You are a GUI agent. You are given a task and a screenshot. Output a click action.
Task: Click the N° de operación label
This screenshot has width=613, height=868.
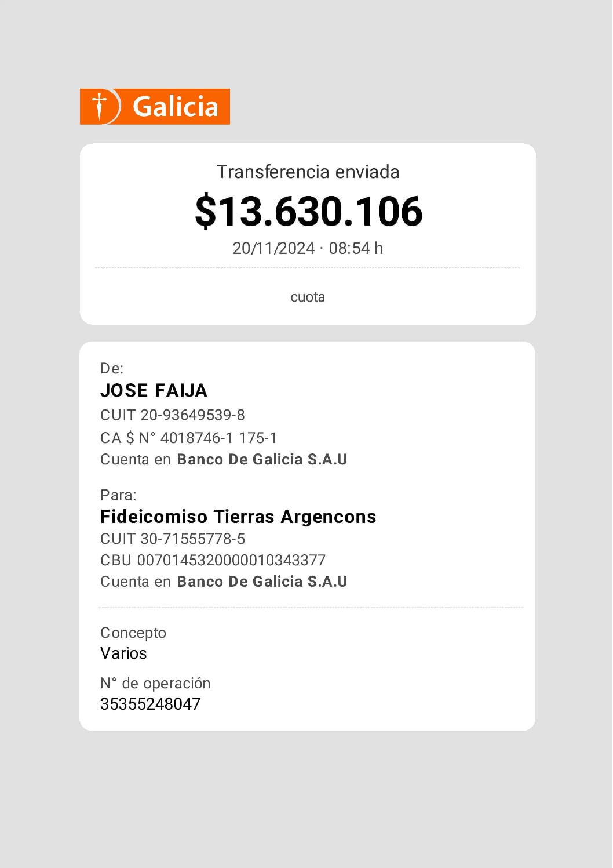point(155,683)
